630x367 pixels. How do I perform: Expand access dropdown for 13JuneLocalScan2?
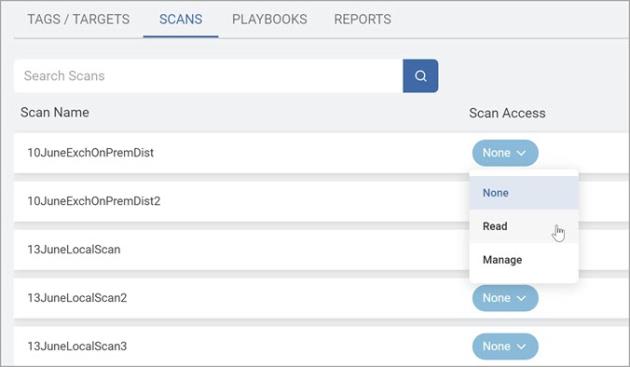[505, 298]
